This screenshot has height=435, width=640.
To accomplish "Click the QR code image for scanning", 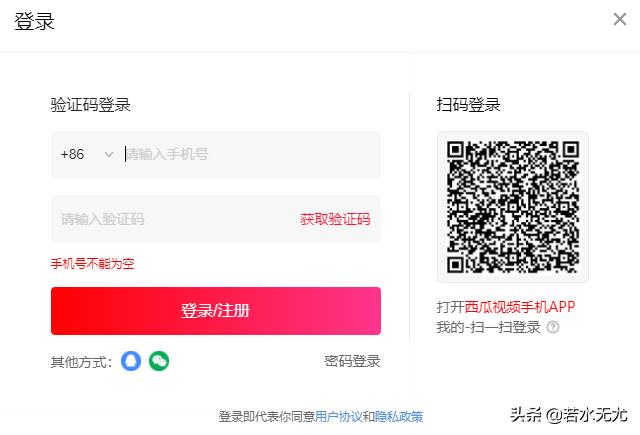I will [513, 207].
